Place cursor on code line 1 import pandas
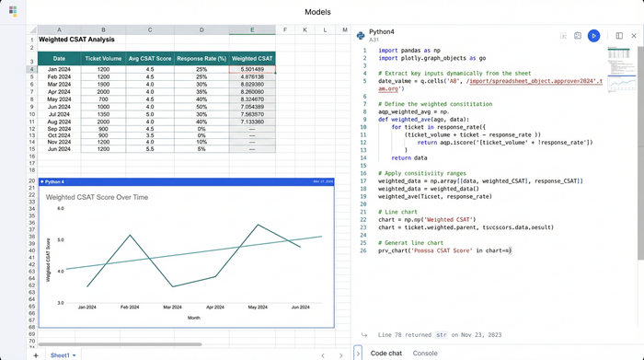This screenshot has width=644, height=360. (x=409, y=50)
